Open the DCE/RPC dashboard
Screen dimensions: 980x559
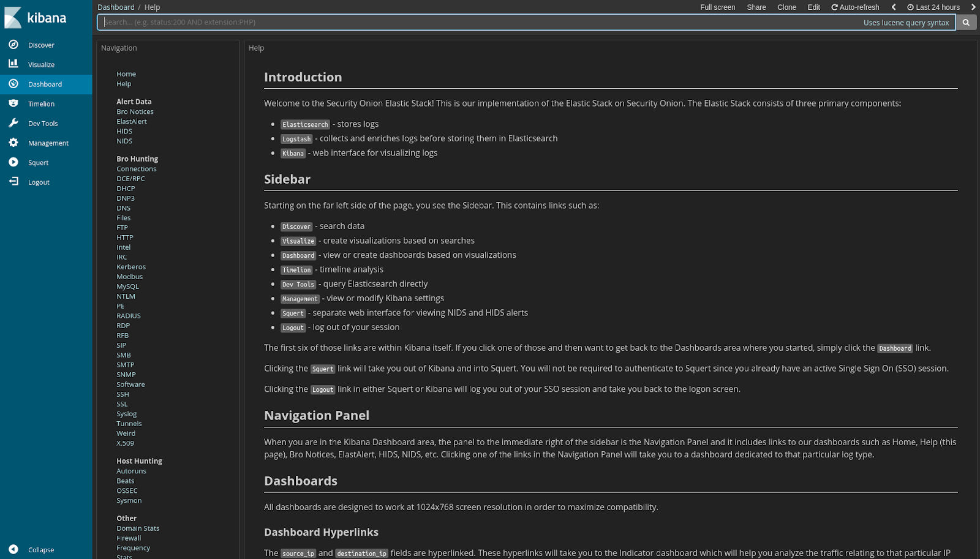[130, 179]
